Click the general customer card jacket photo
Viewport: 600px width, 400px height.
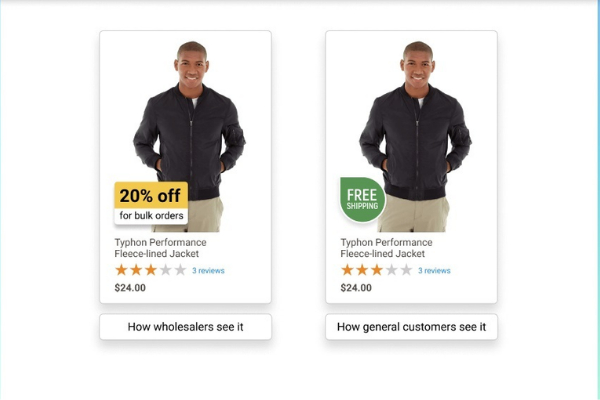click(415, 136)
